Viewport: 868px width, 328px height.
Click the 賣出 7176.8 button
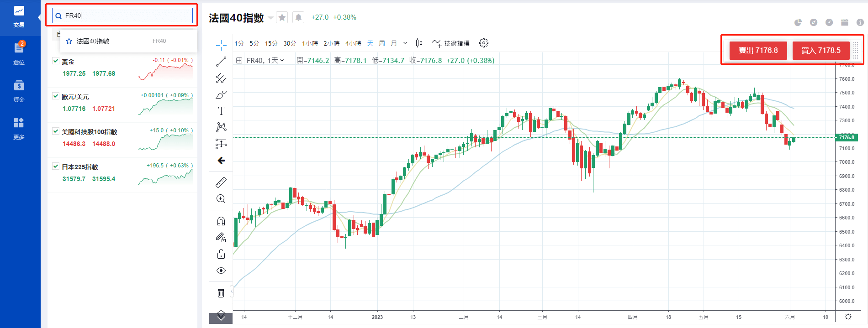coord(758,50)
